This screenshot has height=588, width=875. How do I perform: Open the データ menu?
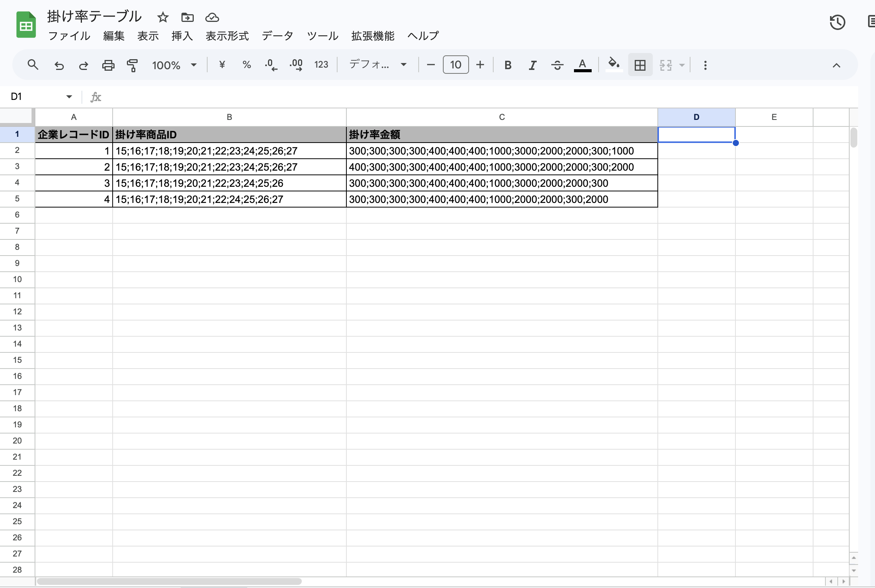[277, 36]
